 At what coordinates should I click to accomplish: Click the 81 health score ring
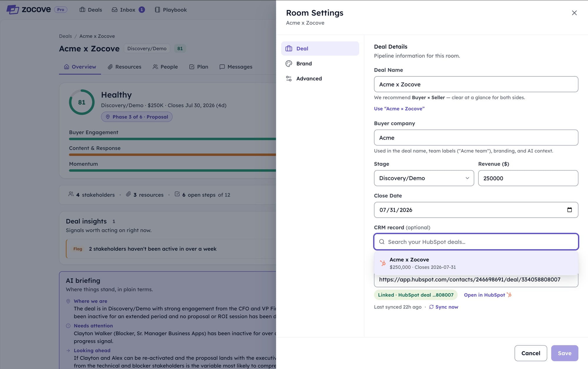(82, 102)
